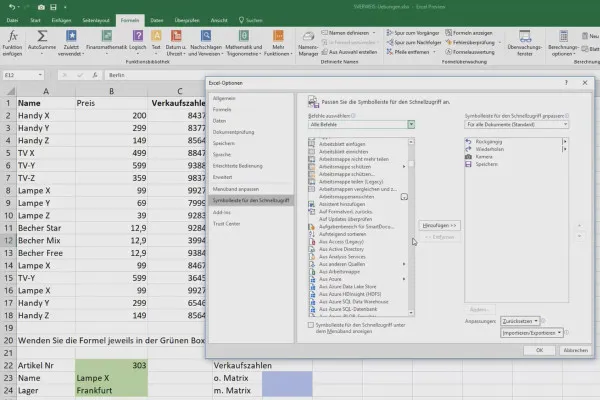This screenshot has height=400, width=600.
Task: Open the Überwachungsfenster
Action: (525, 43)
